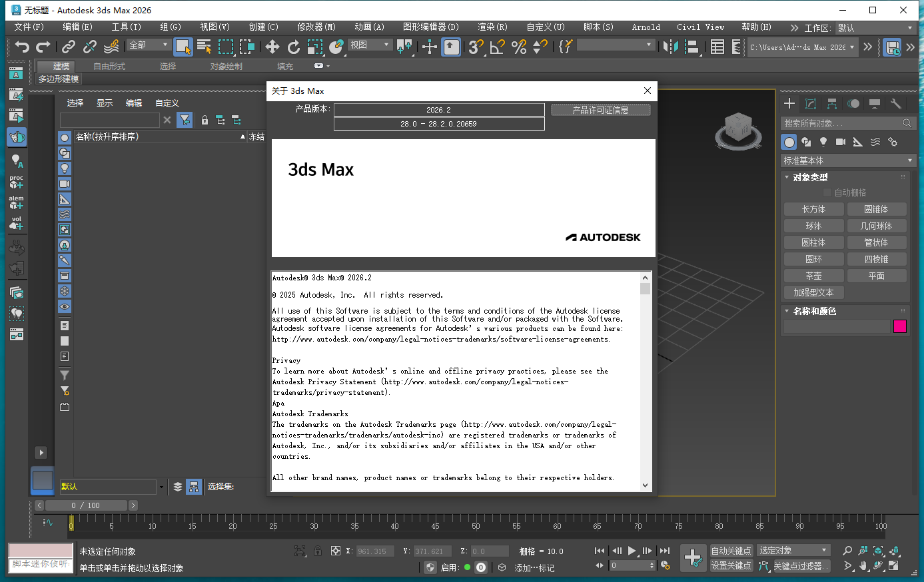Open named selection sets dropdown
The width and height of the screenshot is (924, 582).
pyautogui.click(x=616, y=45)
